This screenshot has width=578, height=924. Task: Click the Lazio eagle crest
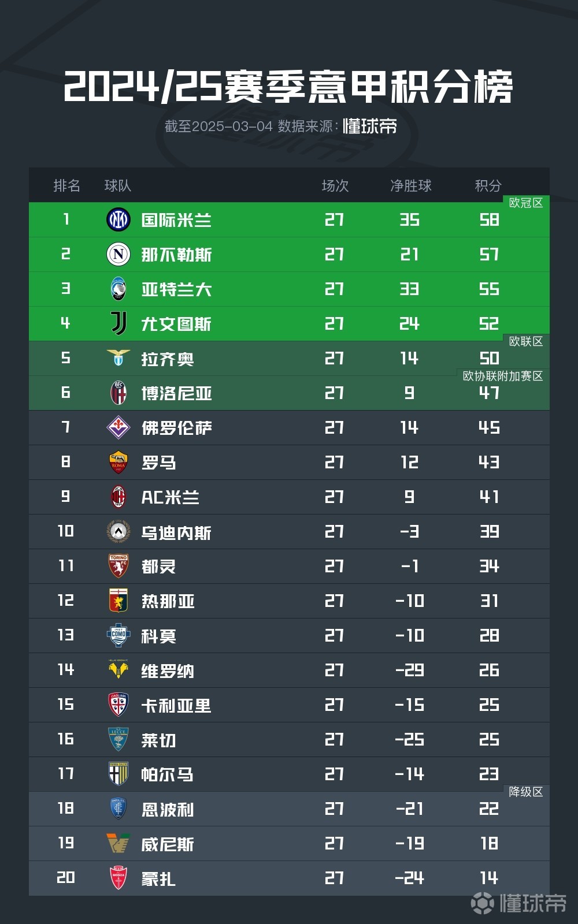point(118,358)
